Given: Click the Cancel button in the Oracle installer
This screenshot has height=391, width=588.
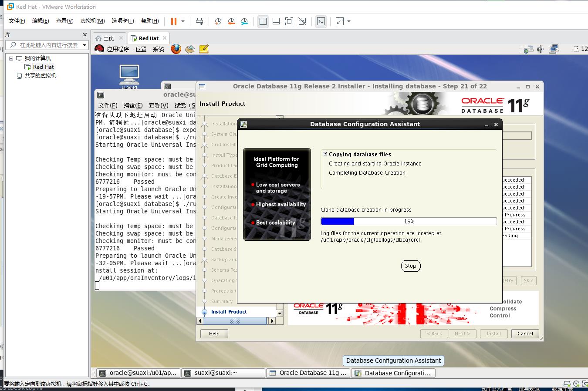Looking at the screenshot, I should [525, 334].
